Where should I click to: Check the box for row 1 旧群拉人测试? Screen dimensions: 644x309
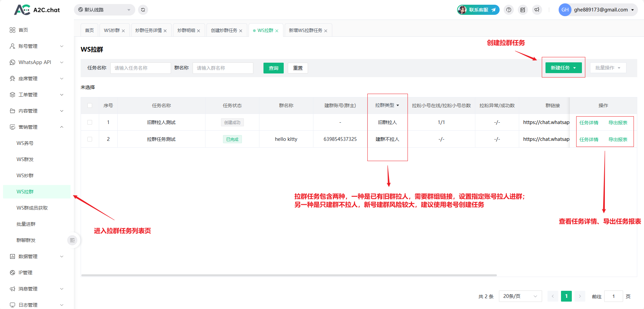90,122
